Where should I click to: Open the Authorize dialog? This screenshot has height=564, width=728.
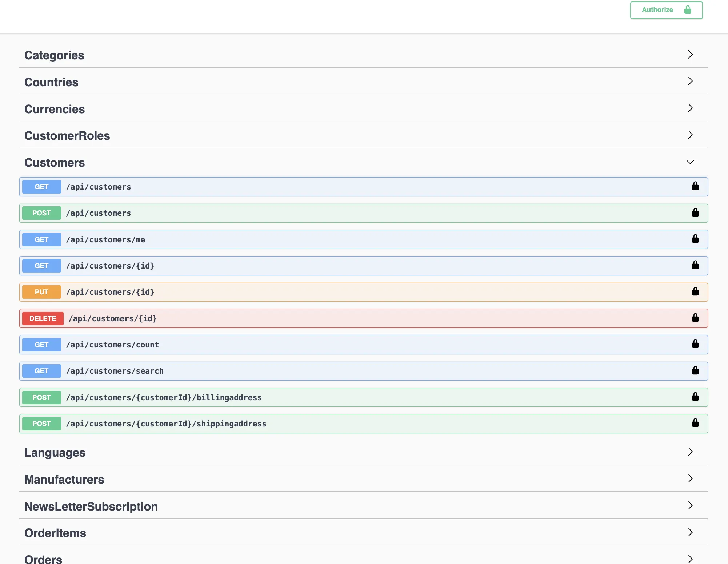tap(666, 10)
